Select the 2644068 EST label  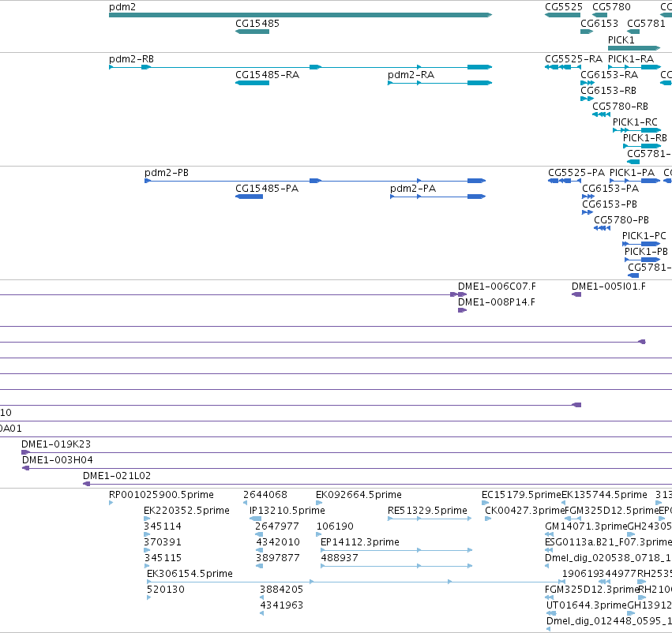(265, 495)
